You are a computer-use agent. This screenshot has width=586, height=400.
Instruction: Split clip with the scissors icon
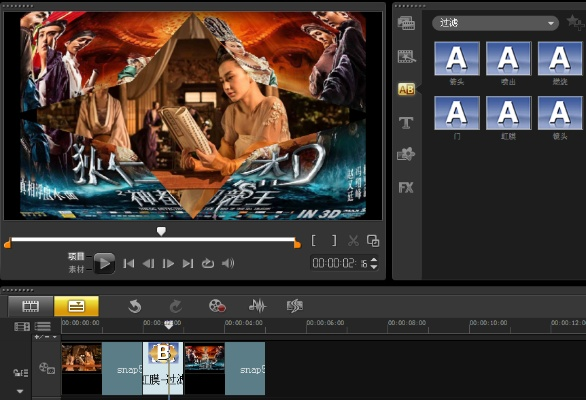[353, 241]
